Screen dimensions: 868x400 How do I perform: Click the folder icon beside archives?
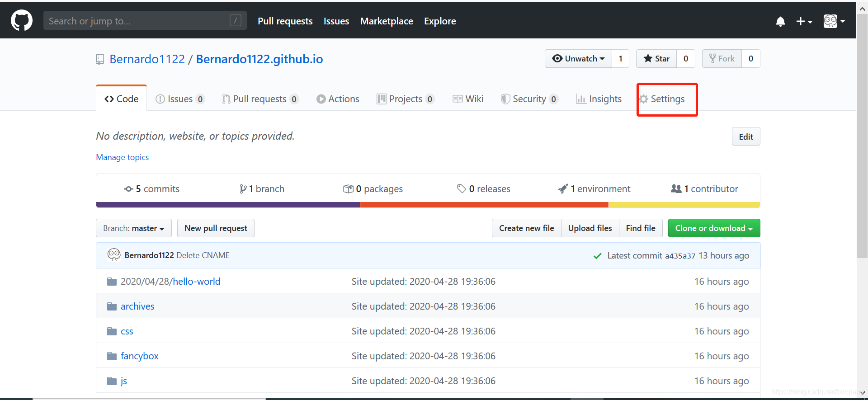click(112, 306)
